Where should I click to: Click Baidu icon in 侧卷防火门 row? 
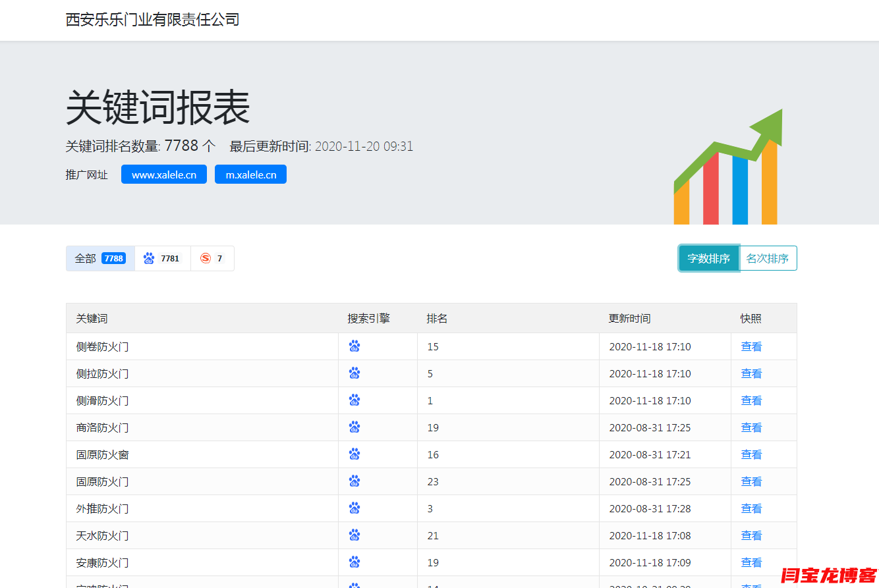[354, 346]
